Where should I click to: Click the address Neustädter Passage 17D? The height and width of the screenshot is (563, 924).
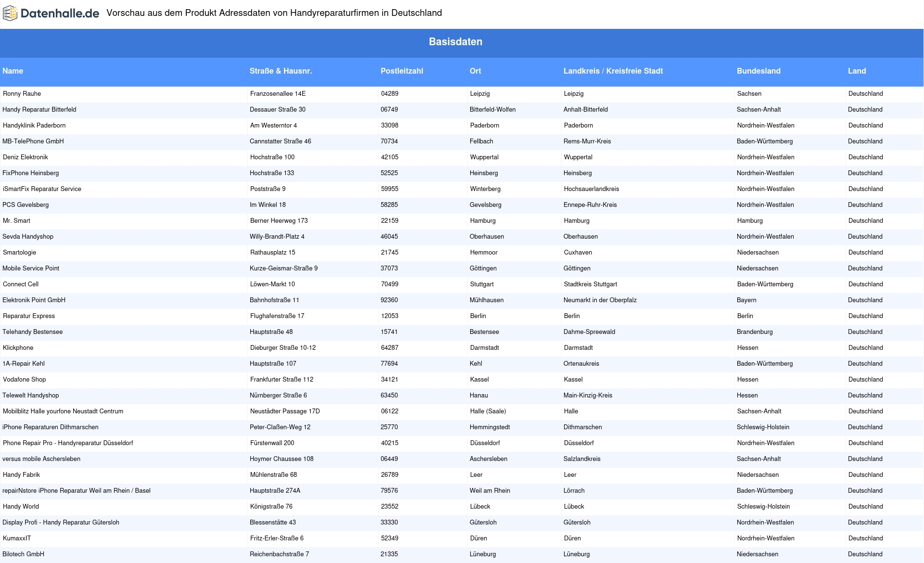[x=285, y=411]
